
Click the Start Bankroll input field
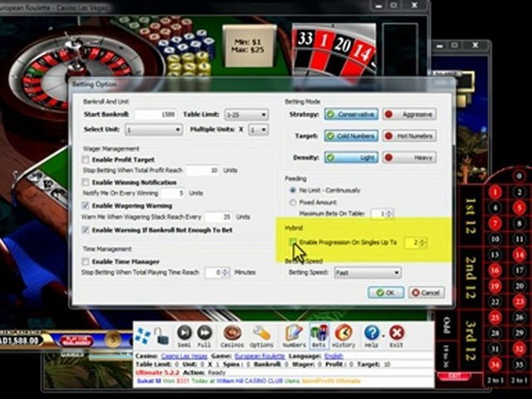156,114
